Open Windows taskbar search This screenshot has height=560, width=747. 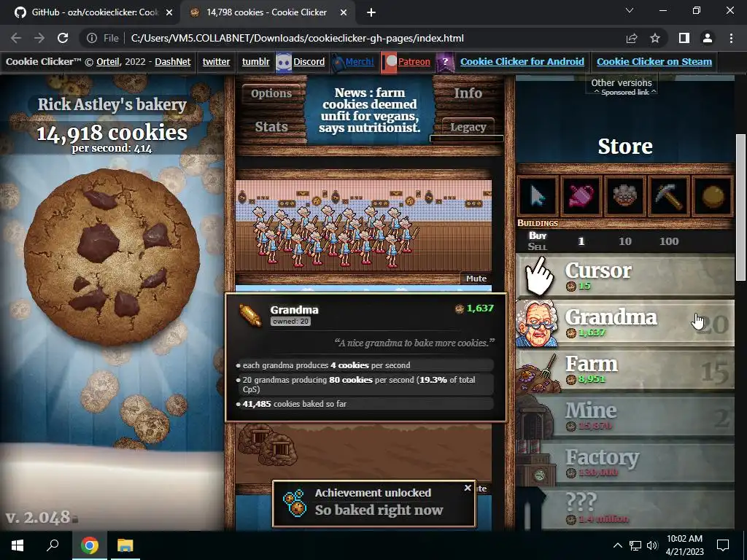click(x=53, y=545)
